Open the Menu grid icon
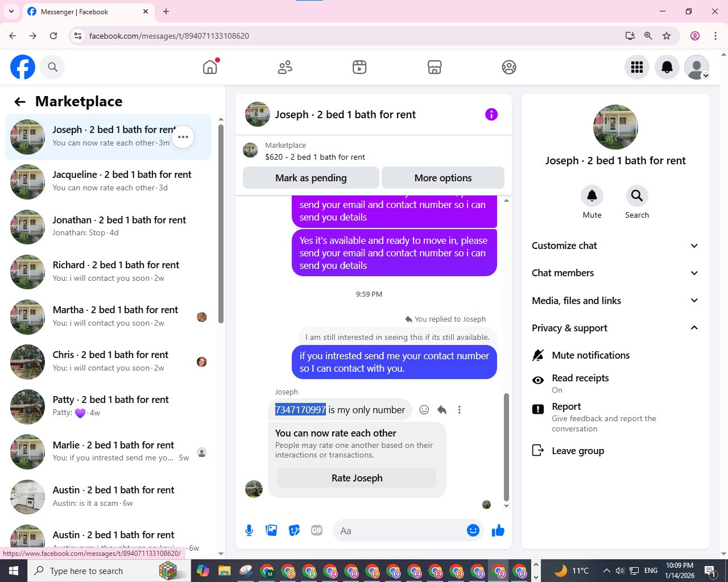The width and height of the screenshot is (728, 582). click(637, 67)
